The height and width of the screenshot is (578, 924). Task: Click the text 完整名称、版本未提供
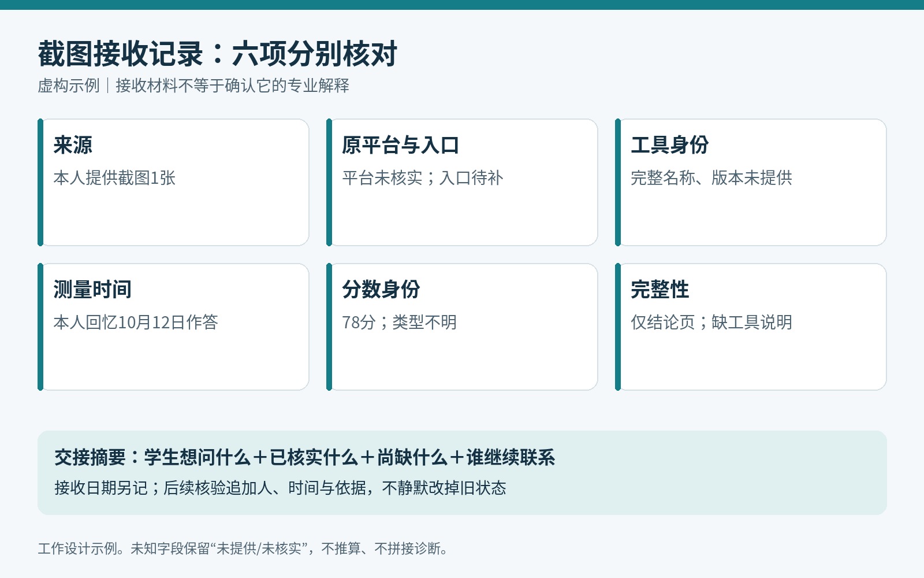[711, 177]
